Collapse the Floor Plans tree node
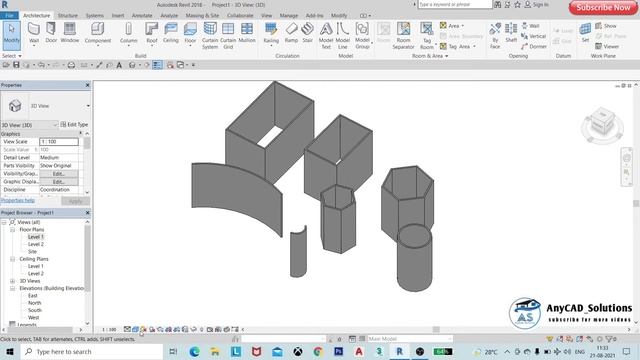The height and width of the screenshot is (360, 640). [12, 230]
